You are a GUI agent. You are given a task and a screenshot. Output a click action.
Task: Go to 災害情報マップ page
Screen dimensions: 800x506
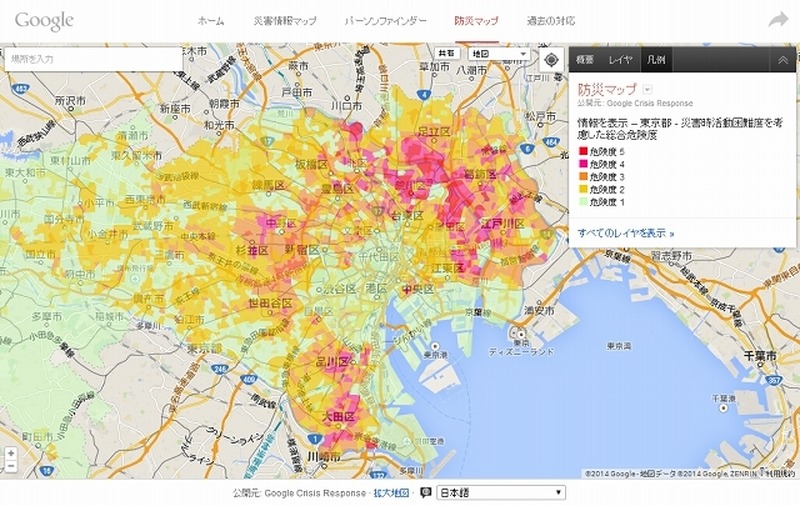(283, 21)
